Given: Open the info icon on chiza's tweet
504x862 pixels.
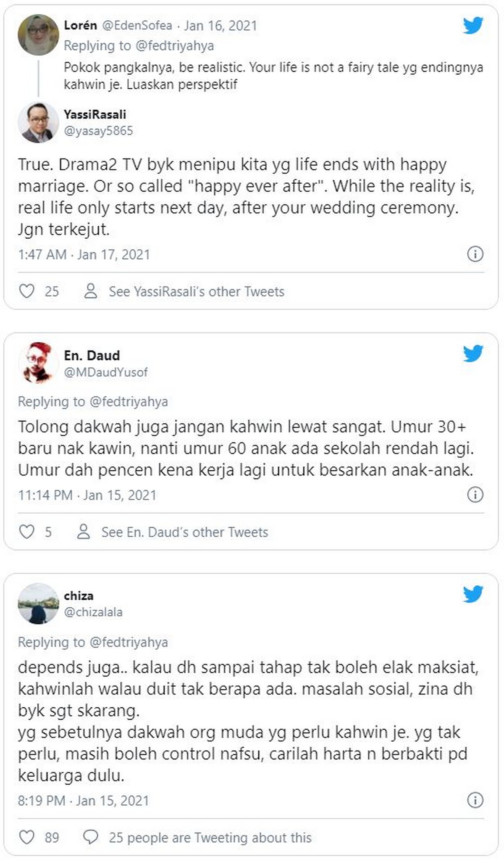Looking at the screenshot, I should 475,800.
